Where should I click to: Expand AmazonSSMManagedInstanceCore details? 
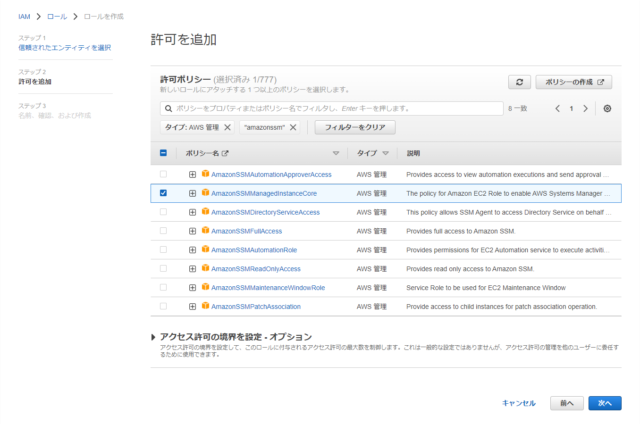click(x=192, y=193)
